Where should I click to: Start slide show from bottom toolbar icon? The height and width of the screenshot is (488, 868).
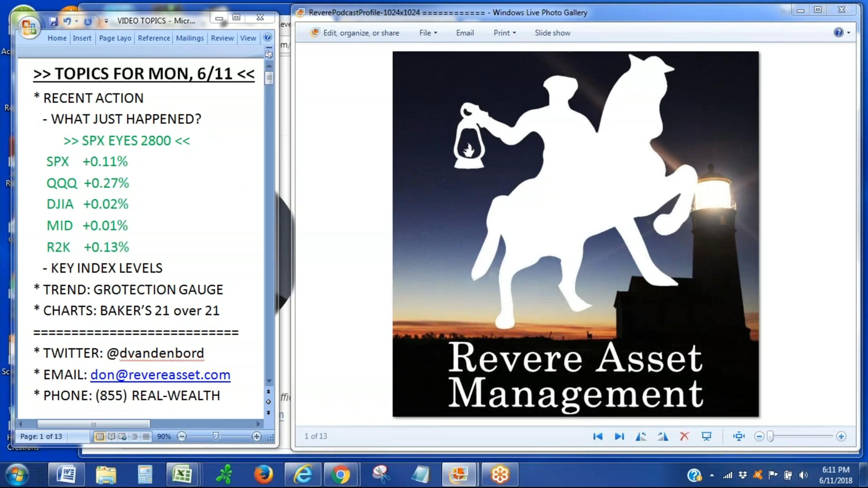pos(706,436)
